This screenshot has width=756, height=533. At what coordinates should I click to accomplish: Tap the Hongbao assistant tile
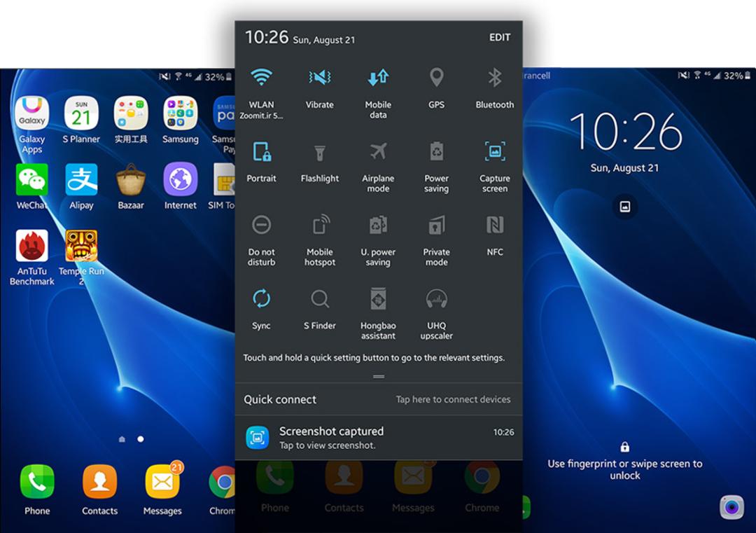(x=378, y=314)
